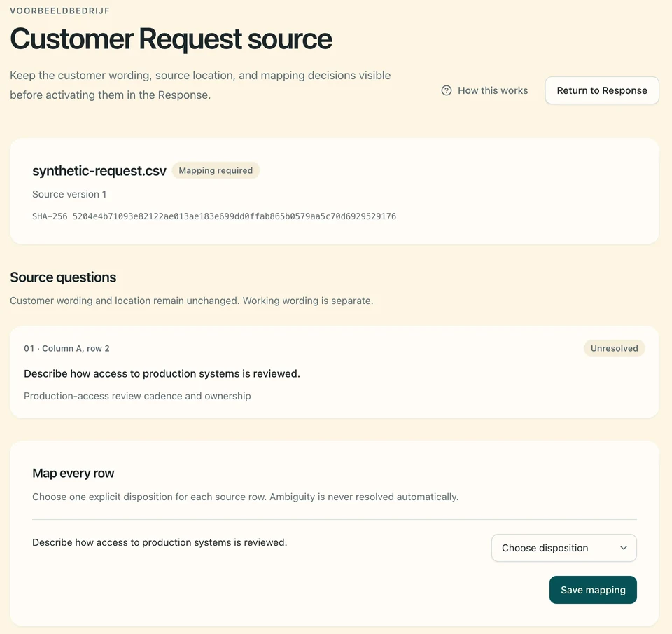Screen dimensions: 672x634
Task: Open the How this works link
Action: click(x=484, y=90)
